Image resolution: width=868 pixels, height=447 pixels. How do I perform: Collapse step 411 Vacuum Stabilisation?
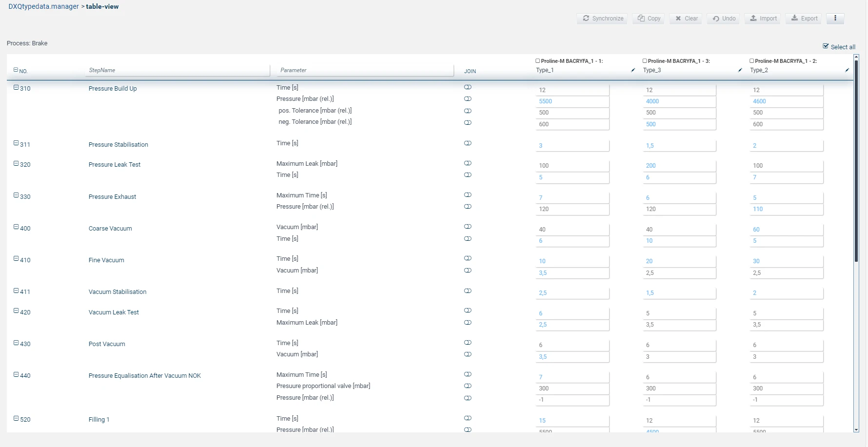(16, 291)
